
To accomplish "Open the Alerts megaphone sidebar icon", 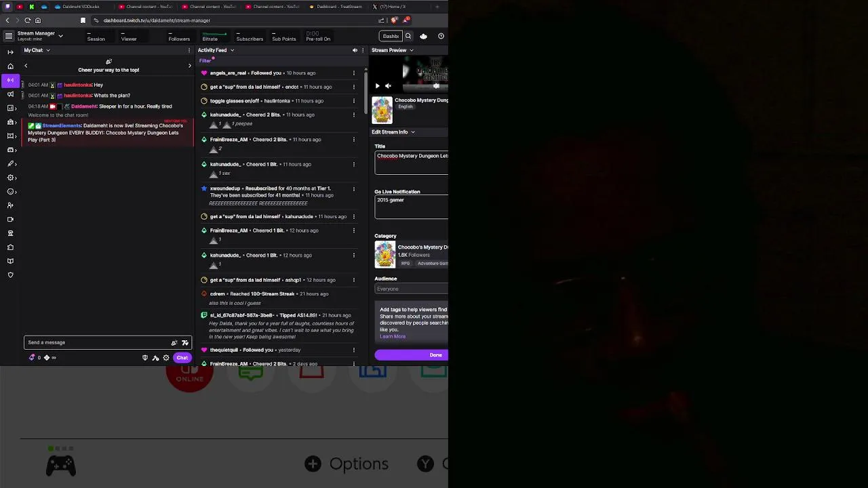I will tap(10, 94).
